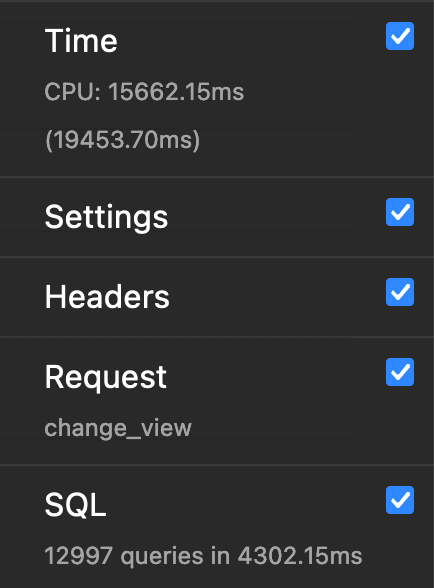Click blank space right of the Request label
Image resolution: width=434 pixels, height=588 pixels.
(276, 377)
